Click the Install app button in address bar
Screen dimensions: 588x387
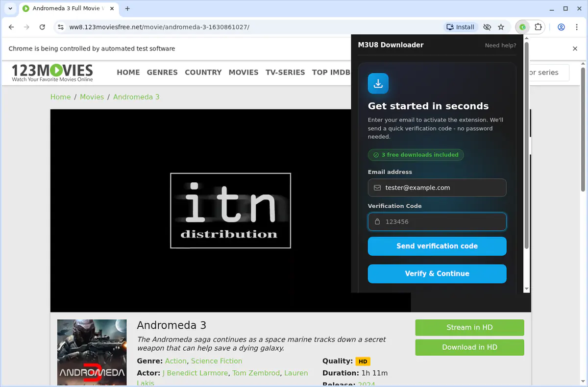(x=461, y=27)
